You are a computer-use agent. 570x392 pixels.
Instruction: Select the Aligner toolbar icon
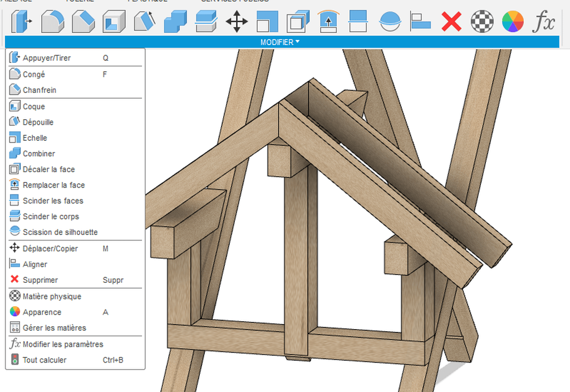click(421, 22)
